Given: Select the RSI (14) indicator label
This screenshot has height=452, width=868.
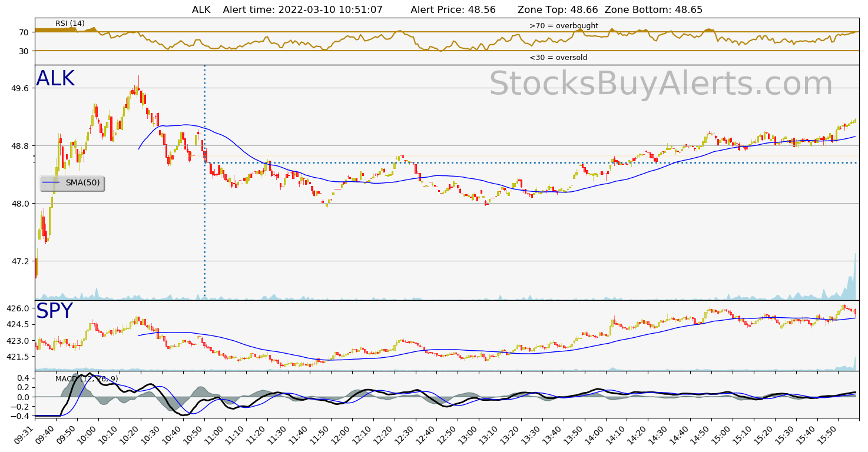Looking at the screenshot, I should coord(69,24).
